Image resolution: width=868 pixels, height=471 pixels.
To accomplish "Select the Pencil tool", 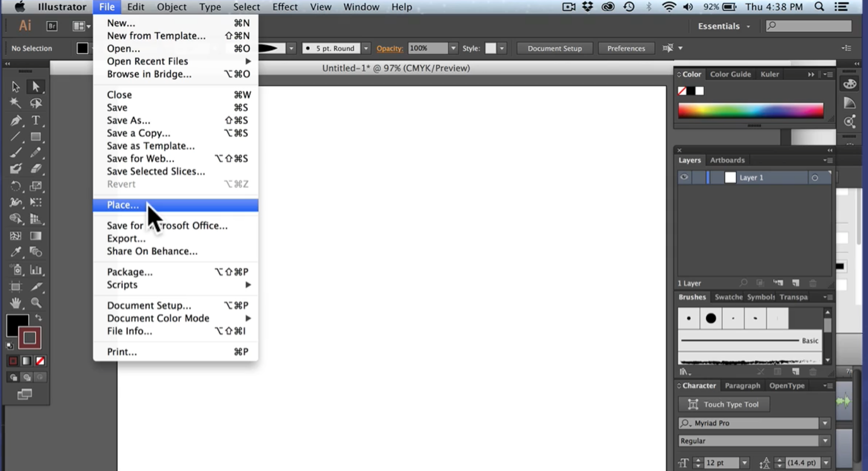I will [x=35, y=153].
